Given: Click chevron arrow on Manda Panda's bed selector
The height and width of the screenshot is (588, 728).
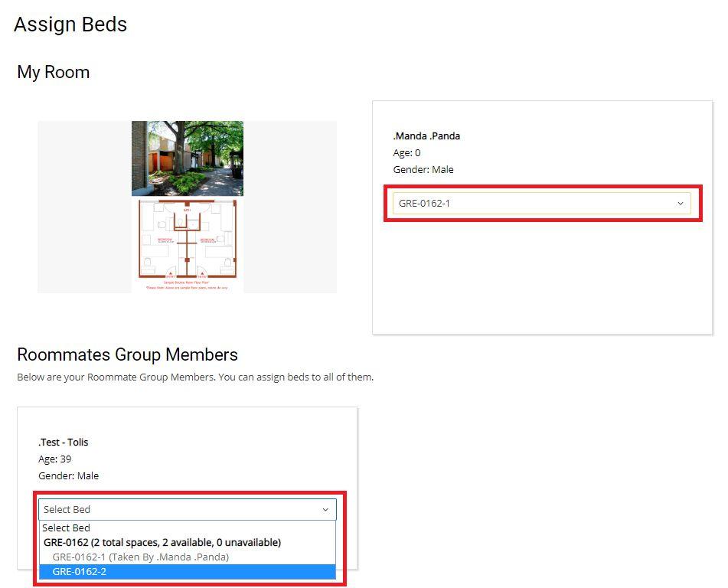Looking at the screenshot, I should coord(681,204).
